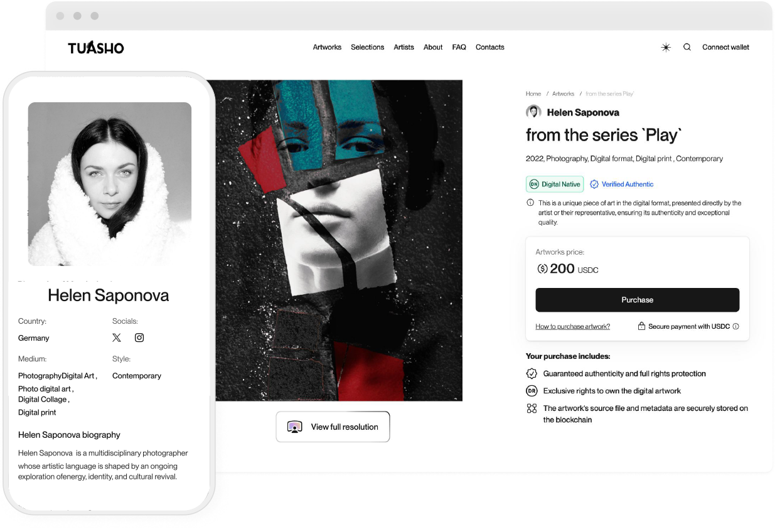Screen dimensions: 775x532
Task: Open Helen Saponova's X profile icon
Action: [x=117, y=338]
